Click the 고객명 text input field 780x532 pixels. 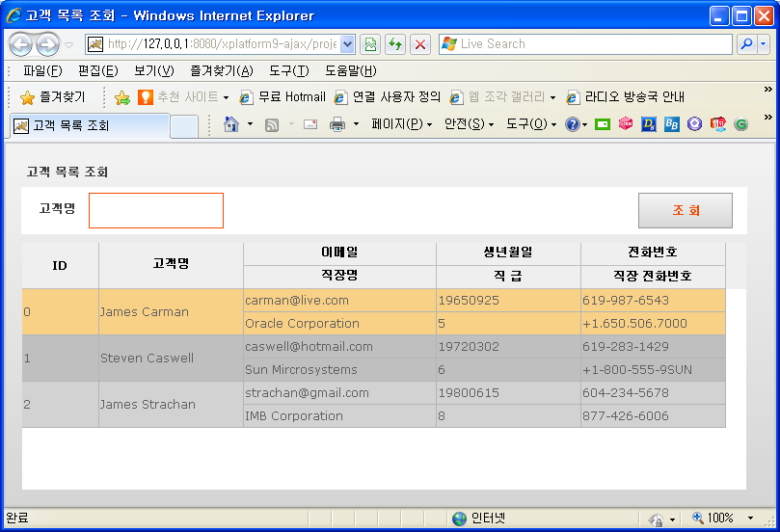point(156,210)
